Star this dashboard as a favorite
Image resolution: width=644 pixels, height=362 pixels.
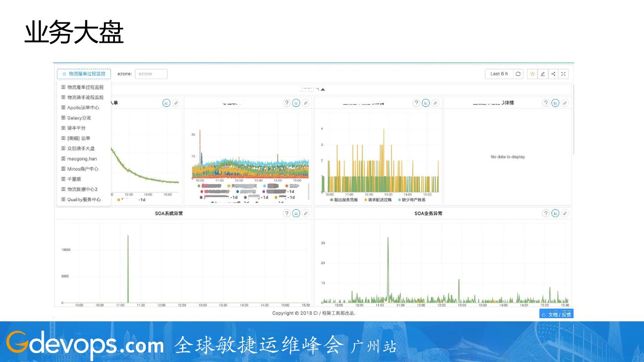click(x=532, y=74)
